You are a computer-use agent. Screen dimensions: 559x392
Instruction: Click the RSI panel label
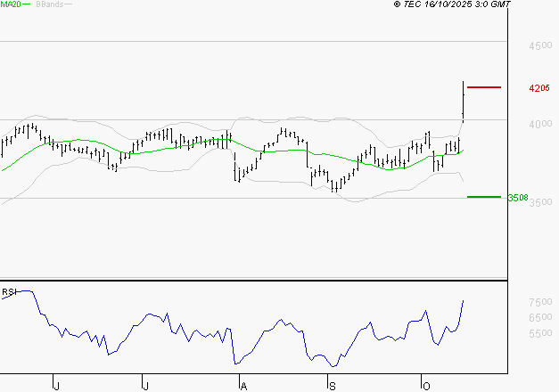(9, 291)
